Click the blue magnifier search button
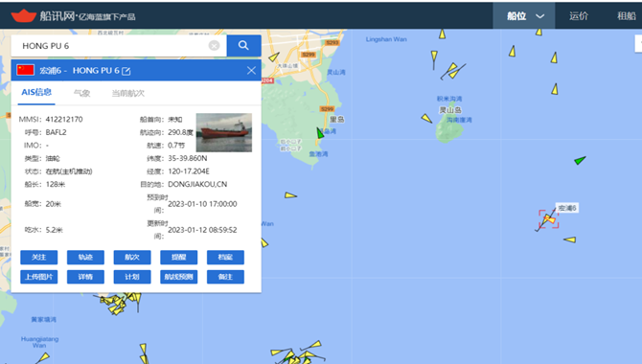The height and width of the screenshot is (364, 642). (x=243, y=45)
